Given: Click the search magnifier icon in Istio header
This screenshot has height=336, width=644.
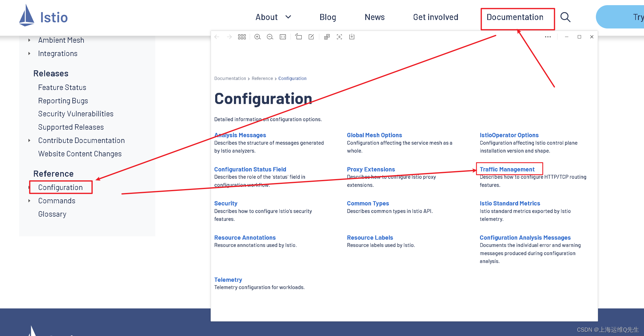Looking at the screenshot, I should [565, 17].
